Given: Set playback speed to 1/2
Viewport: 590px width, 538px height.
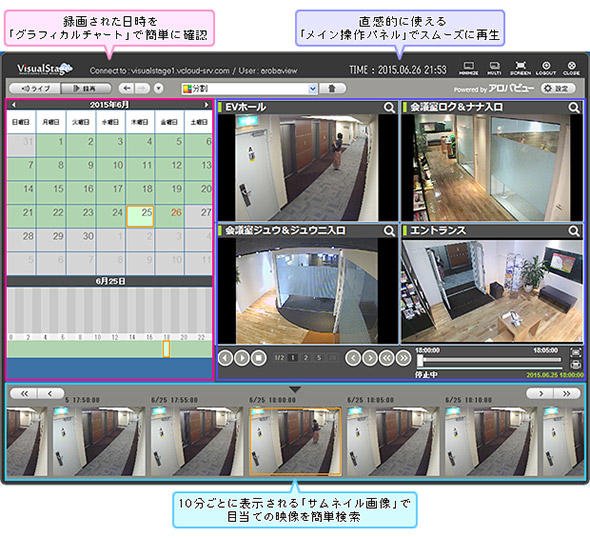Looking at the screenshot, I should [279, 358].
